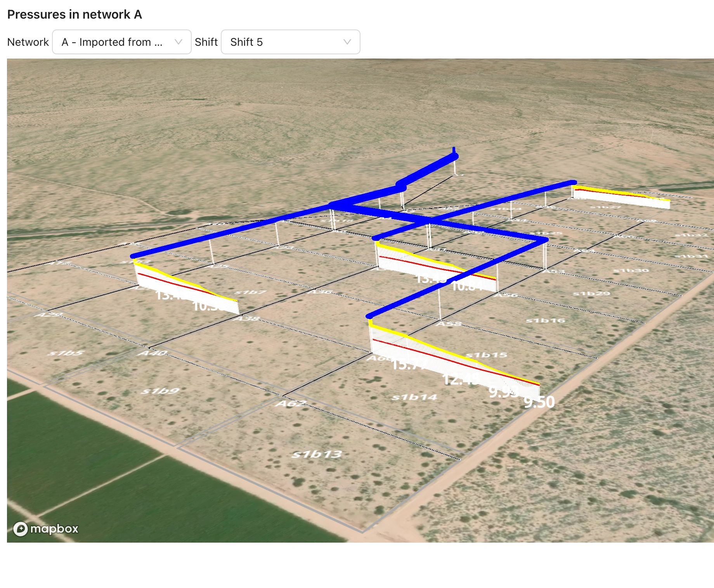Viewport: 714px width, 588px height.
Task: Open the Network dropdown
Action: (x=121, y=42)
